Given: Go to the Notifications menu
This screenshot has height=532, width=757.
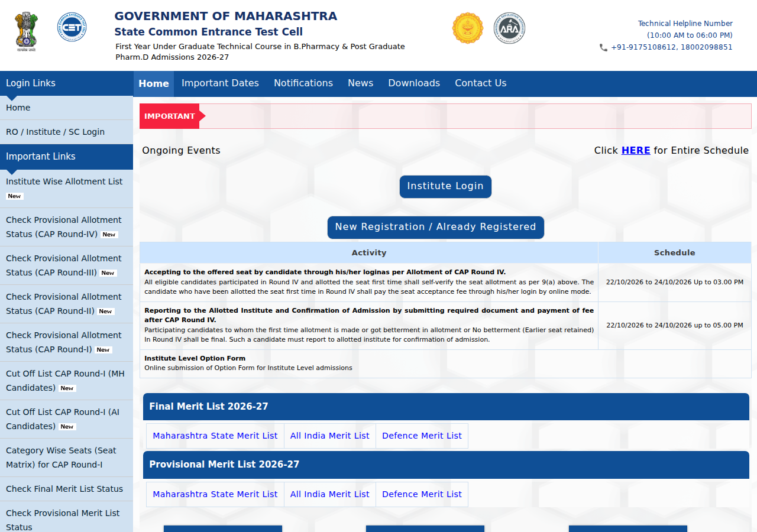Looking at the screenshot, I should [x=303, y=83].
